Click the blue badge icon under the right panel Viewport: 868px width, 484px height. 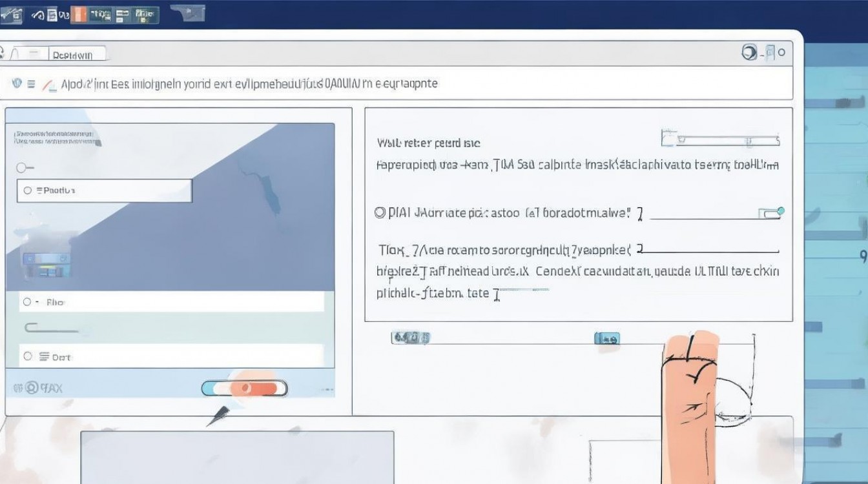coord(607,338)
